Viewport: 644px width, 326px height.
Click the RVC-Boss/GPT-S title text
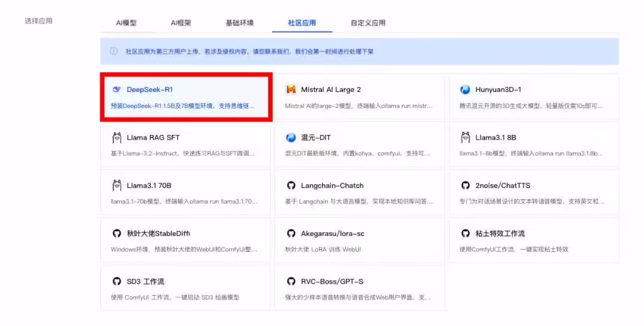pos(332,282)
